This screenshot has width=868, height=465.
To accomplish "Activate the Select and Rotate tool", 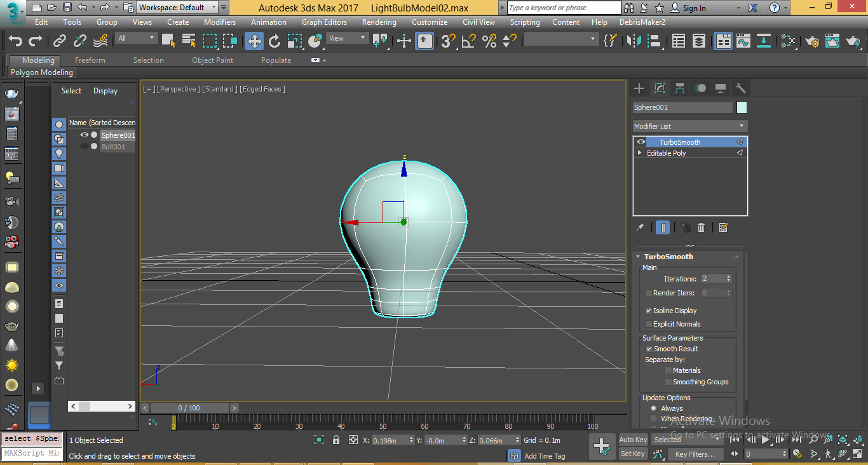I will click(x=275, y=41).
